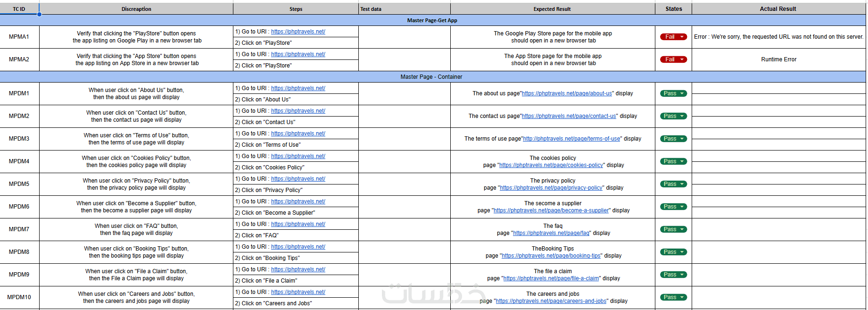Screen dimensions: 868x310
Task: Open the Fail status dropdown for MPMA2
Action: pyautogui.click(x=682, y=59)
